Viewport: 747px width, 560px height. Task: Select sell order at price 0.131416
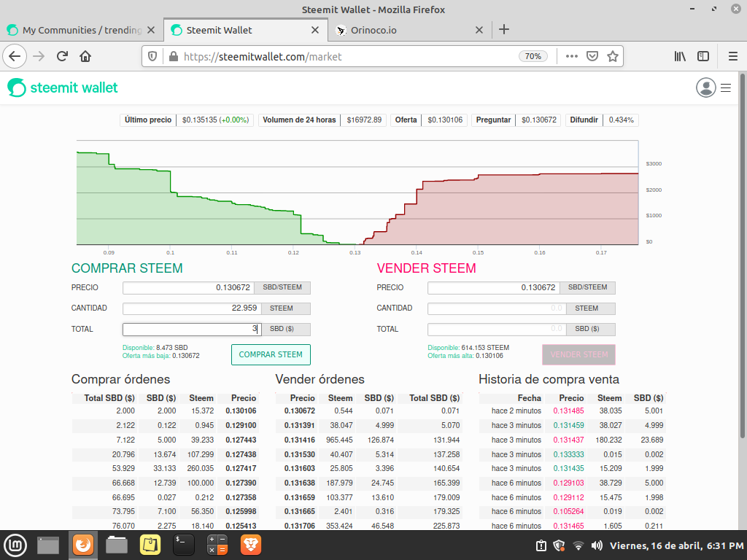368,440
